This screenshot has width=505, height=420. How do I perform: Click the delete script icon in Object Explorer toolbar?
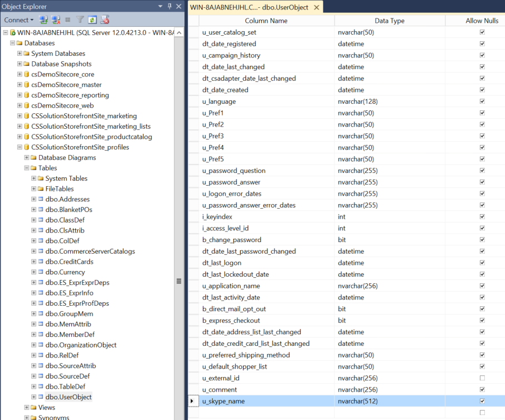(x=105, y=20)
